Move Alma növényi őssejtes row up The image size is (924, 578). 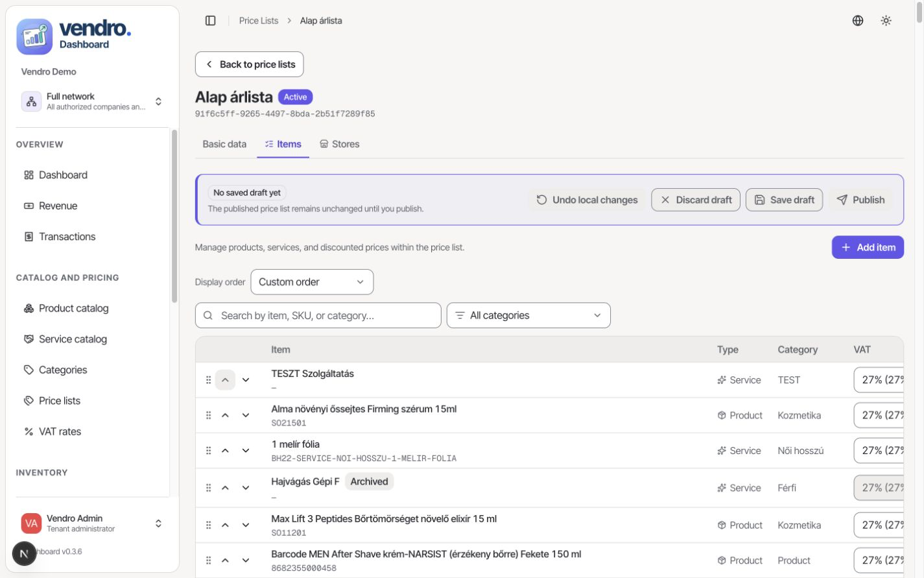point(225,415)
